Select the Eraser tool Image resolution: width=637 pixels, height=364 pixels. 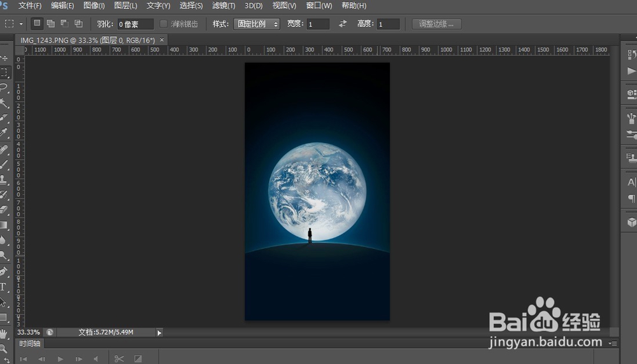click(4, 209)
